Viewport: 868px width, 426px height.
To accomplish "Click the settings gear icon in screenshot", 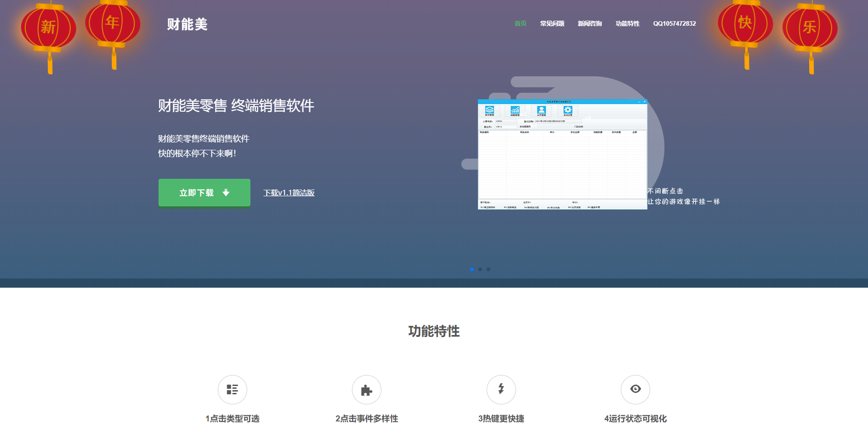I will 568,111.
